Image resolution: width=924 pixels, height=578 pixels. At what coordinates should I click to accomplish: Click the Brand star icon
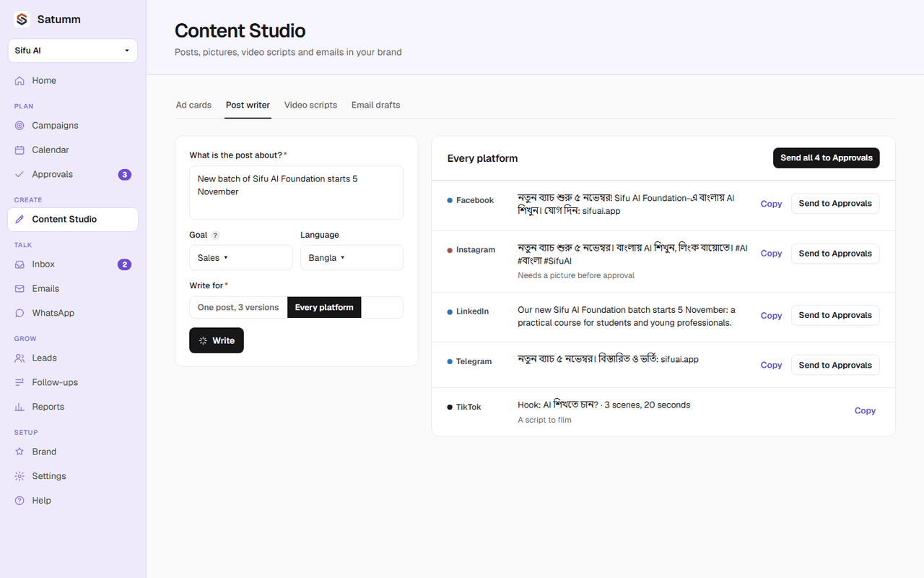click(x=19, y=452)
